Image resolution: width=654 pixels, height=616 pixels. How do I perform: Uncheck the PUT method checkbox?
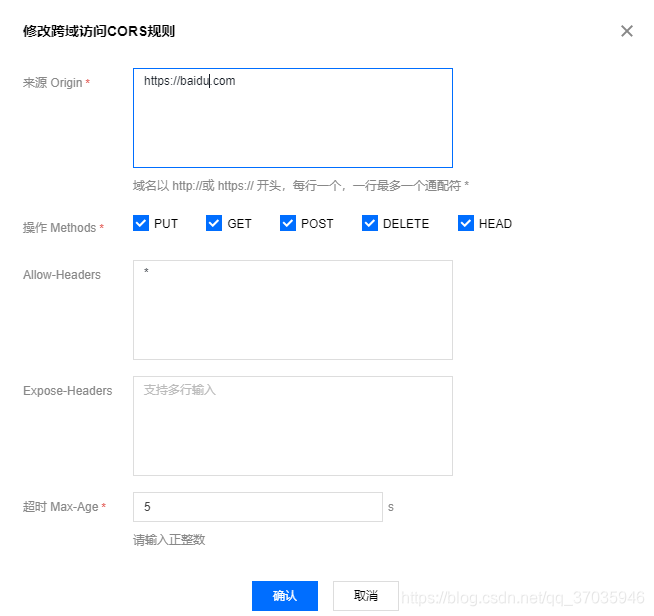(141, 223)
